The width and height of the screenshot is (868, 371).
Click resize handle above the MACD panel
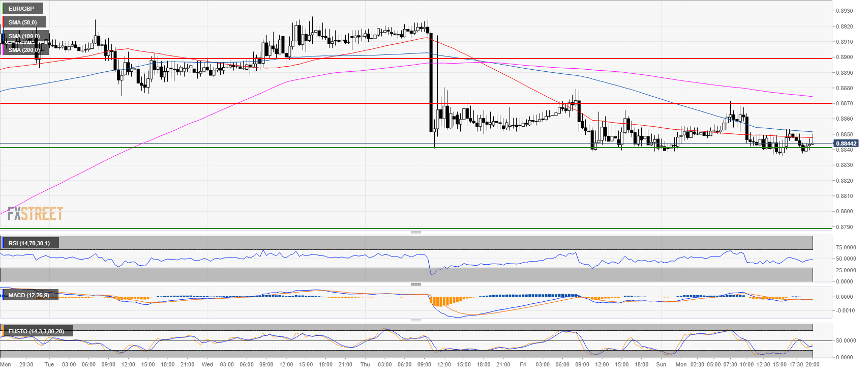tap(415, 284)
